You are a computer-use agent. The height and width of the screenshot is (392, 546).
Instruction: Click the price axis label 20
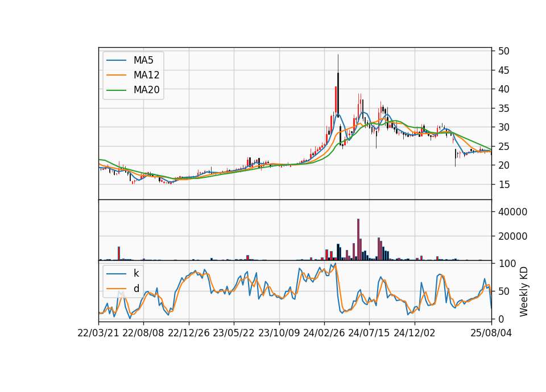(x=503, y=165)
